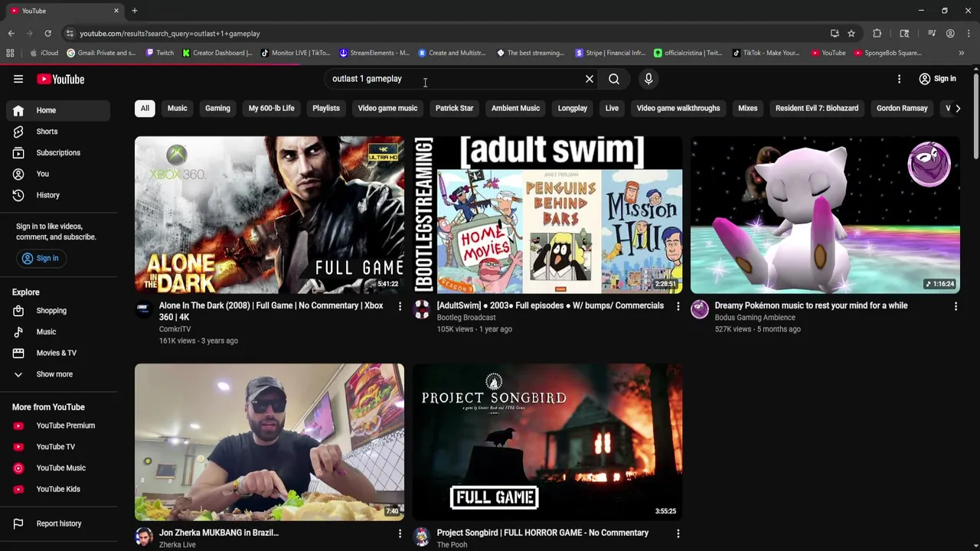Select the Gordon Ramsay chip
Image resolution: width=980 pixels, height=551 pixels.
[x=902, y=108]
